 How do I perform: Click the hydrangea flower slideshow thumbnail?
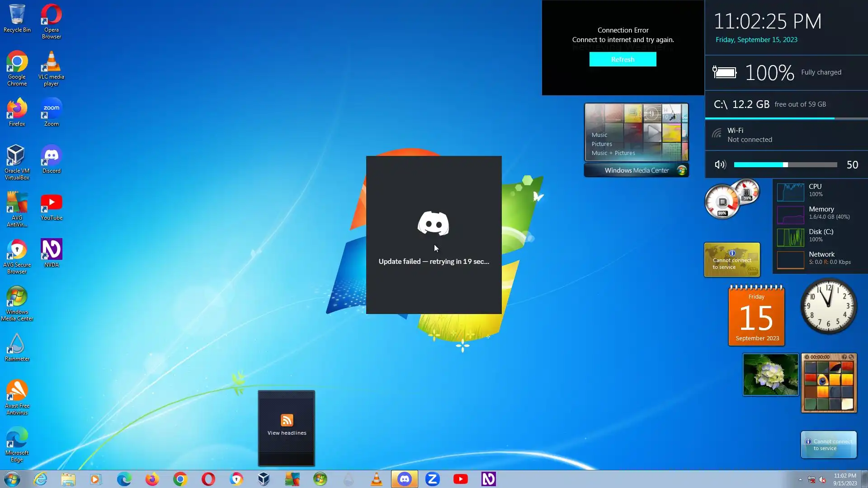click(770, 375)
